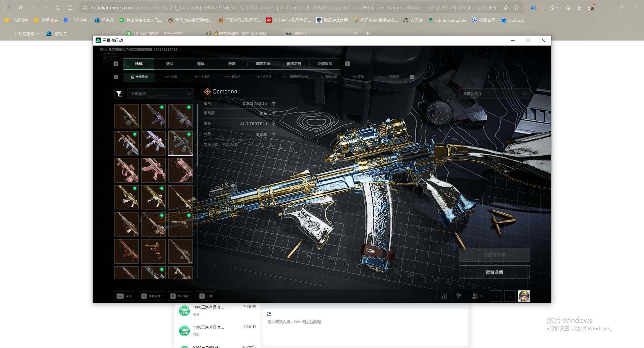This screenshot has width=644, height=348.
Task: Open the Outlook bookmark
Action: point(512,20)
